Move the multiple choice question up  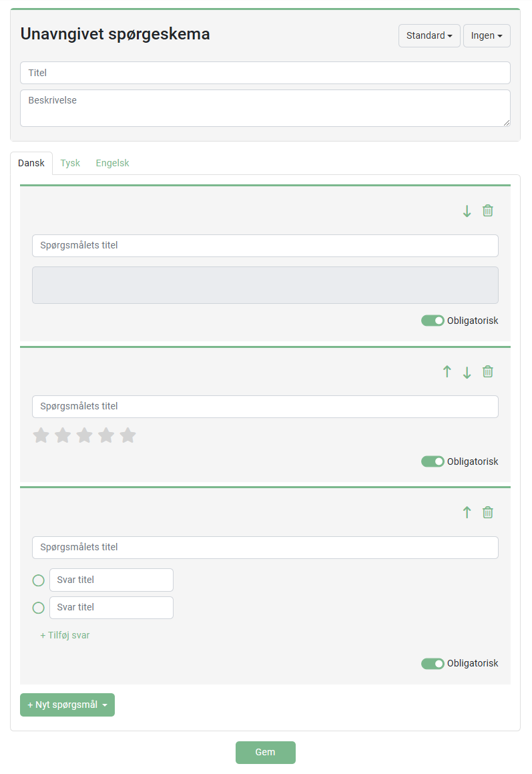click(x=467, y=513)
